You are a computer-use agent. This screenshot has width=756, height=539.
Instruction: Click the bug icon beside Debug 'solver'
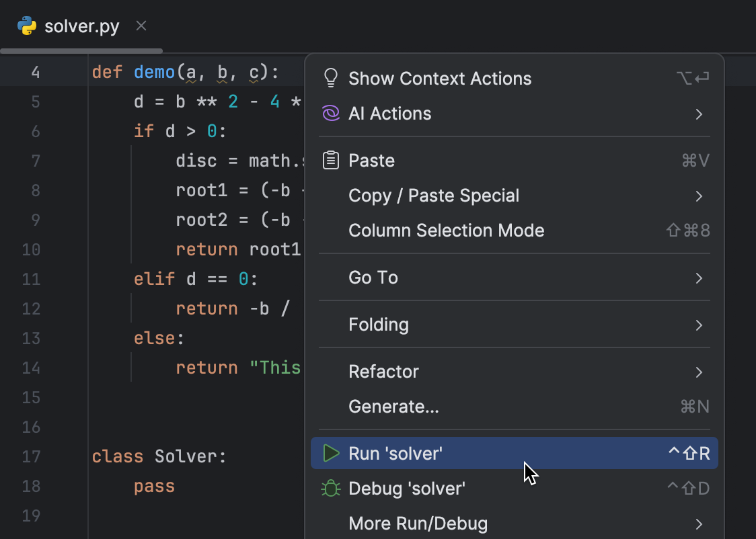(331, 488)
